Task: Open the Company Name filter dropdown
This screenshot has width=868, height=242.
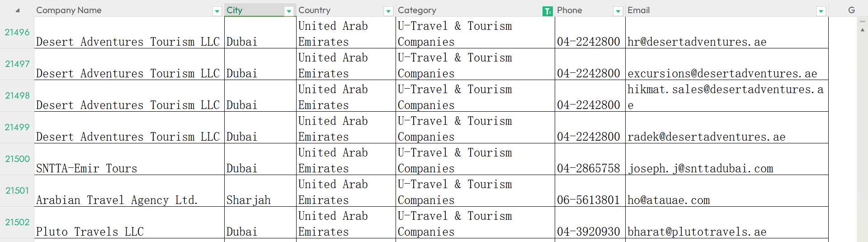Action: click(217, 11)
